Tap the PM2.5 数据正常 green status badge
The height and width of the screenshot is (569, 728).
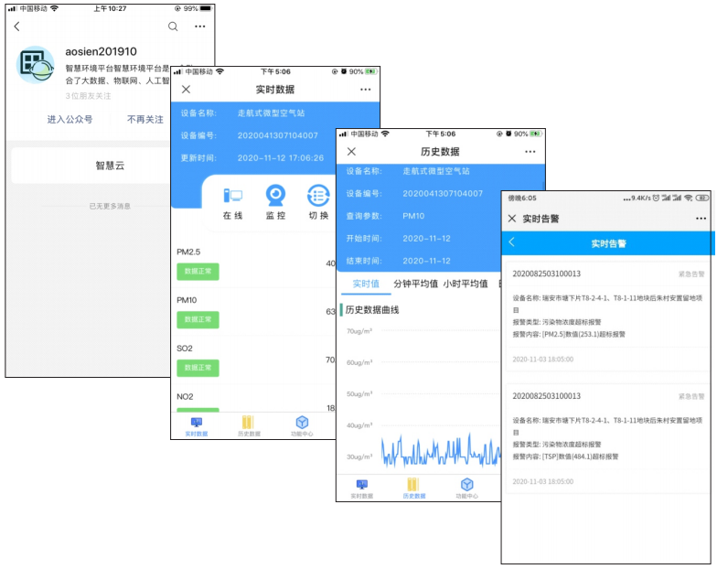[198, 272]
